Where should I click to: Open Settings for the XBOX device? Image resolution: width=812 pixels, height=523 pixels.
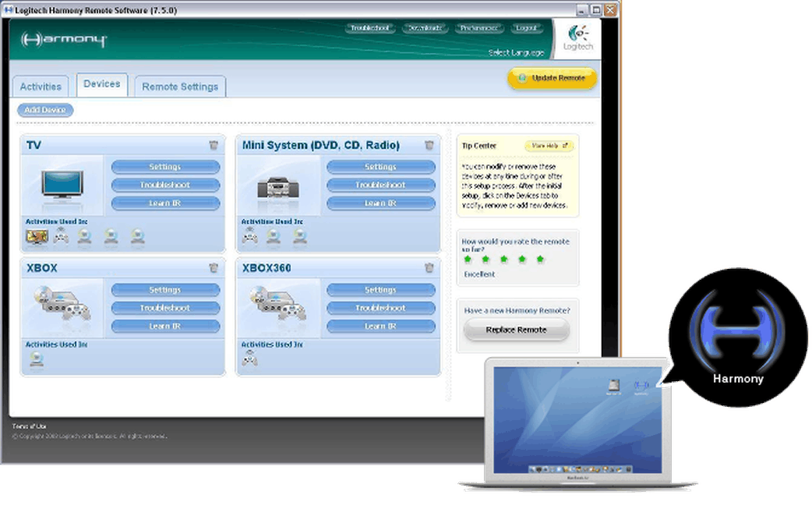coord(165,290)
